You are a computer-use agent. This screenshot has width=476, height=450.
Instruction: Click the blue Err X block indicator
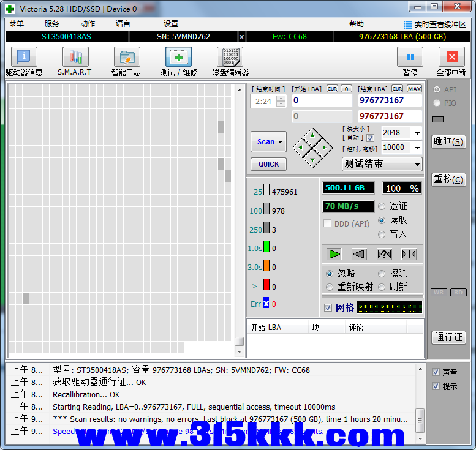266,302
